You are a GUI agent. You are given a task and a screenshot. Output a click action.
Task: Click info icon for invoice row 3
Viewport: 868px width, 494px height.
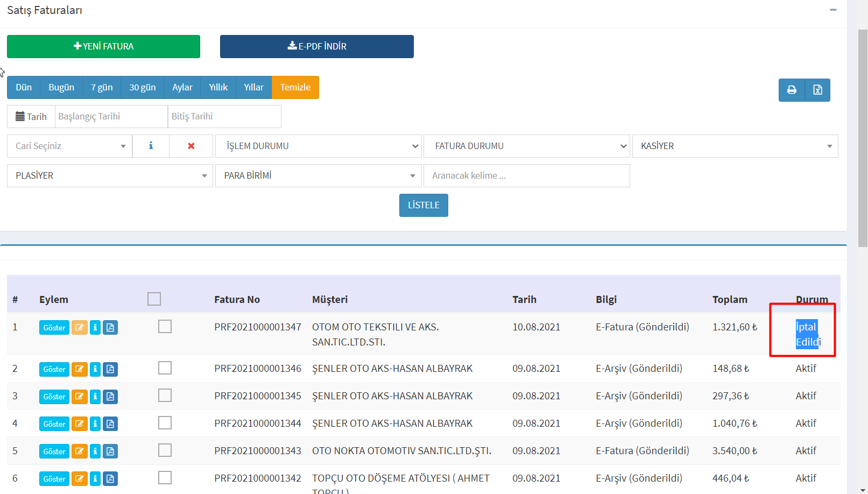point(95,397)
